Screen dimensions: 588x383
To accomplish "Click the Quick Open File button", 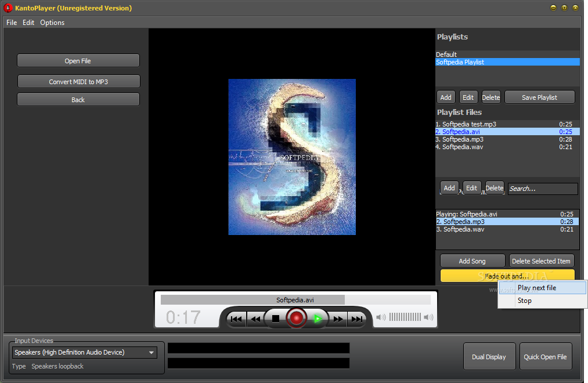I will click(x=545, y=356).
